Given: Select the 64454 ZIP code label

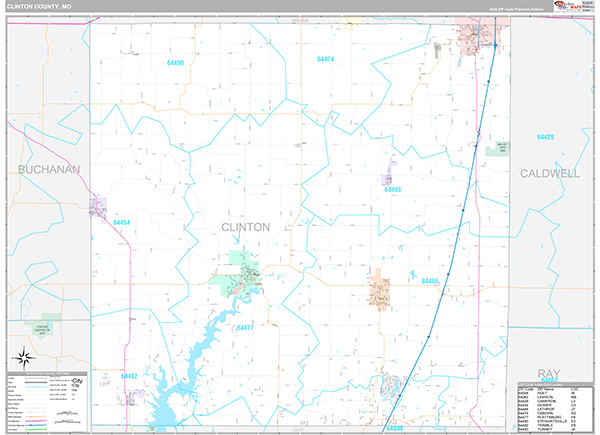Looking at the screenshot, I should click(x=122, y=222).
